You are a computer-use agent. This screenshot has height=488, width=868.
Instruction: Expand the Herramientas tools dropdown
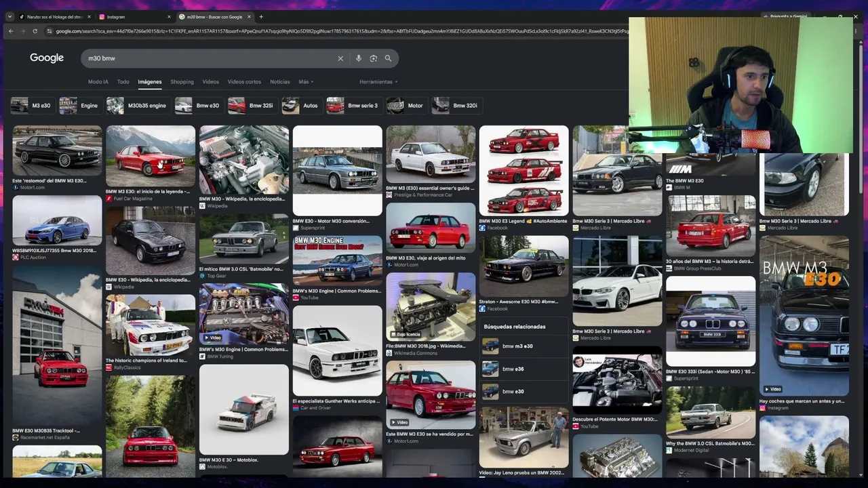point(378,82)
